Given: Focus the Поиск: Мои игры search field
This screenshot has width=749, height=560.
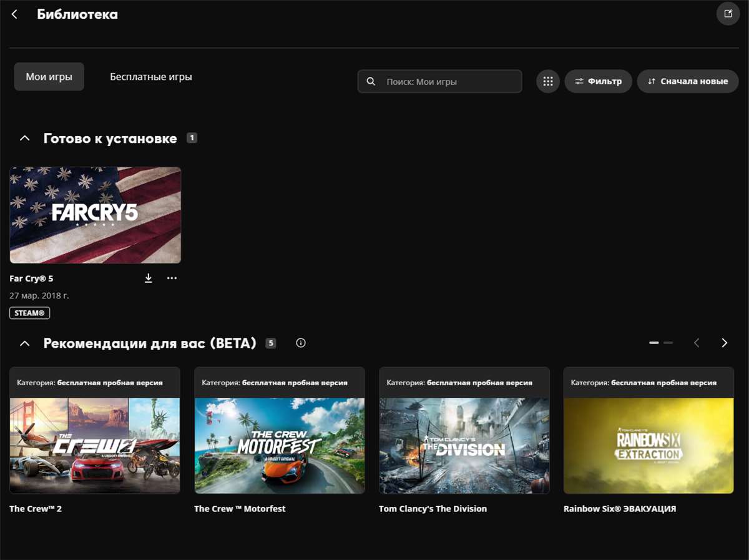Looking at the screenshot, I should pos(439,81).
